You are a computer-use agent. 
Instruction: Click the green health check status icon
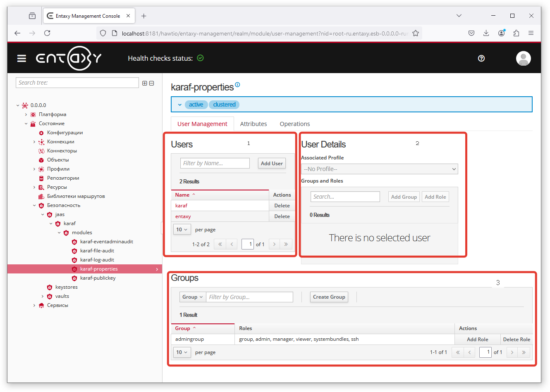201,58
